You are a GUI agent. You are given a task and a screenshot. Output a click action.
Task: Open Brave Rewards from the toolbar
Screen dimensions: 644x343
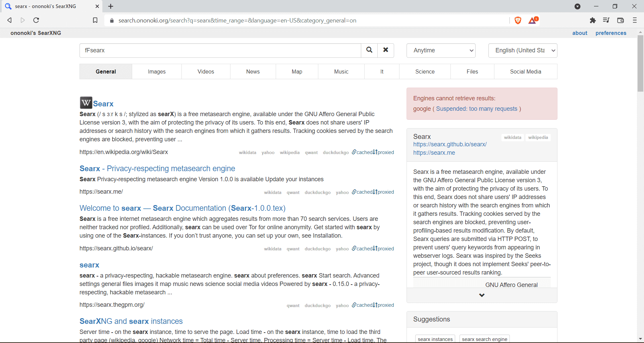pyautogui.click(x=533, y=20)
